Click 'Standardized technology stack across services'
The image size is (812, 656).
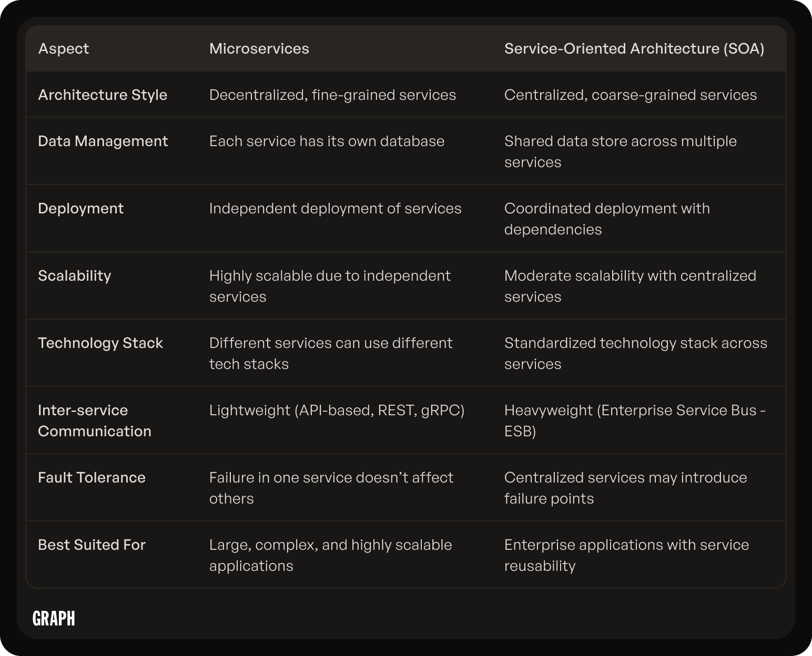636,354
